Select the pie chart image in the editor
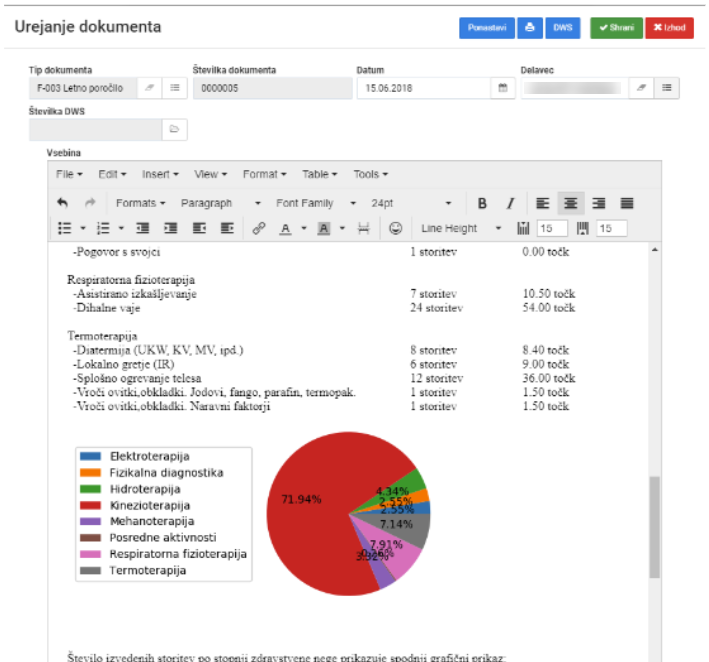The image size is (709, 662). (254, 514)
